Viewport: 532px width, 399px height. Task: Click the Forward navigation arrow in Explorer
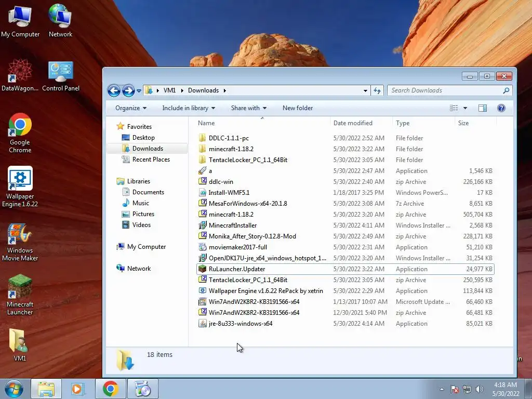pyautogui.click(x=128, y=90)
